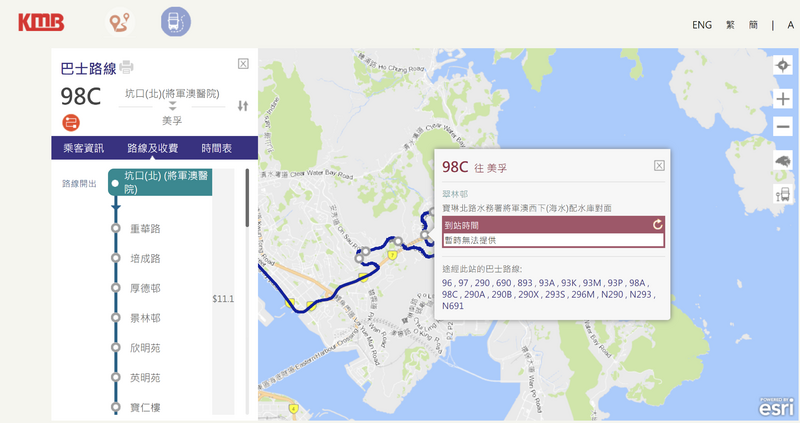Zoom in on the map
Viewport: 800px width, 423px height.
(783, 99)
